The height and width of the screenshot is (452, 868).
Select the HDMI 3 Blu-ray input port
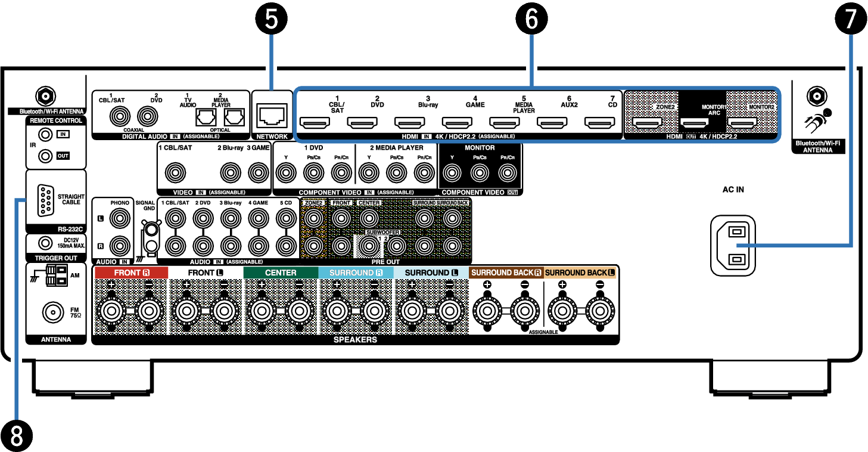click(409, 124)
